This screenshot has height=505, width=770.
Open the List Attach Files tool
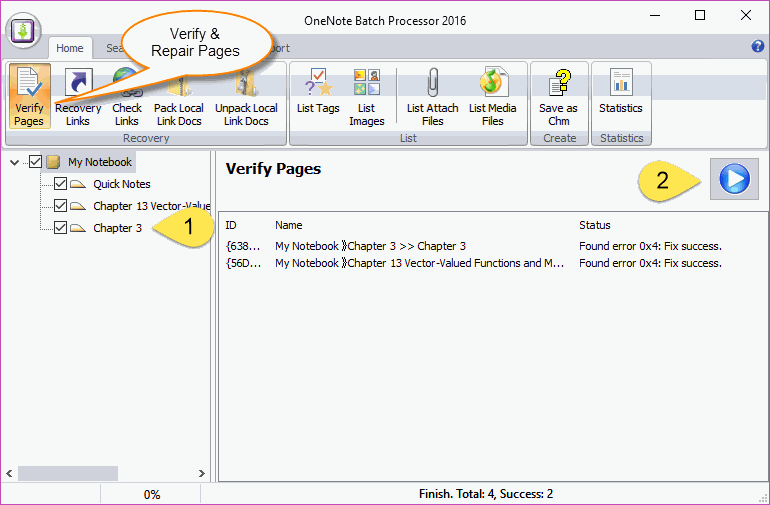(x=432, y=96)
